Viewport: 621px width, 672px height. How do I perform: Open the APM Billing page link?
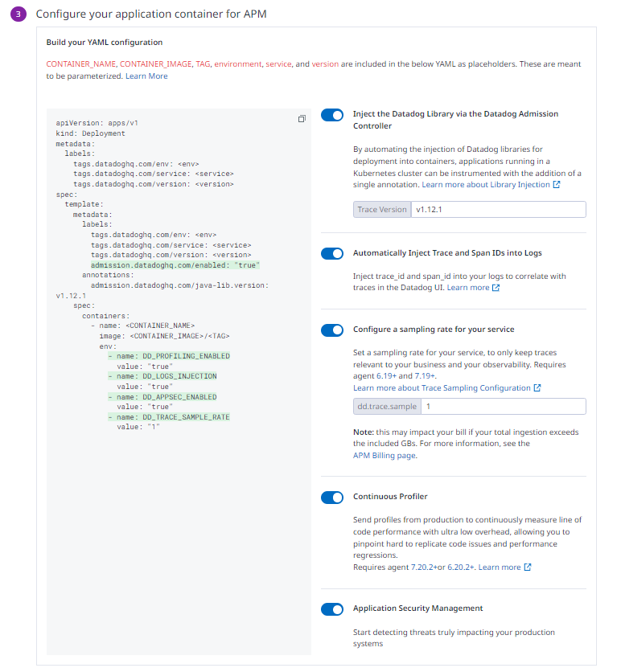(x=384, y=455)
